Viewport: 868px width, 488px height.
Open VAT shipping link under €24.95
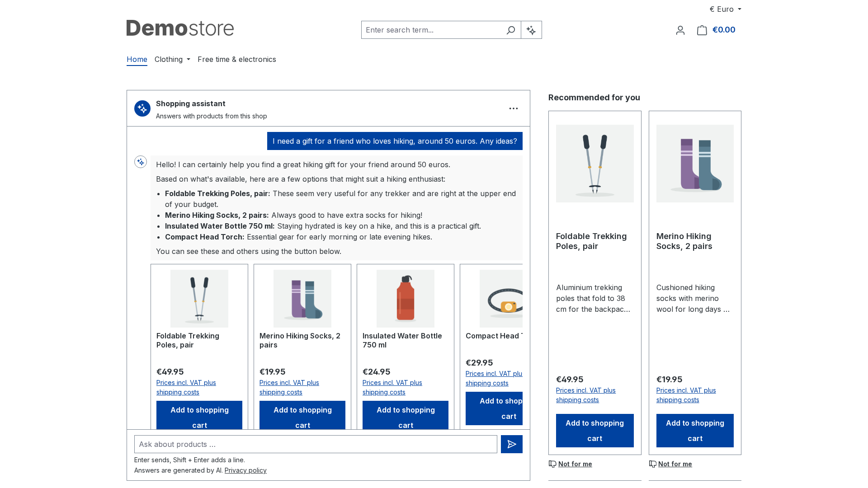(x=392, y=387)
